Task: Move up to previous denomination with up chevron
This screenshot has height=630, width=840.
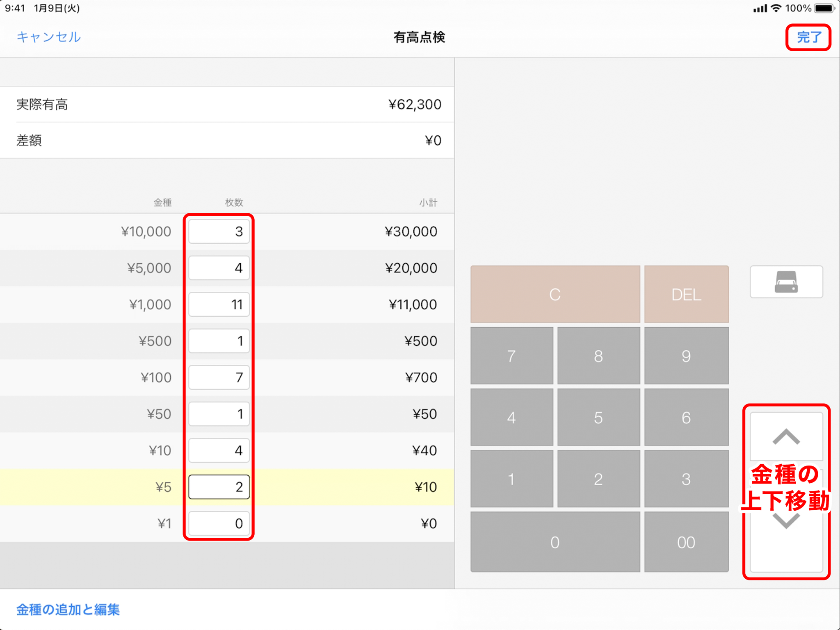Action: tap(786, 437)
